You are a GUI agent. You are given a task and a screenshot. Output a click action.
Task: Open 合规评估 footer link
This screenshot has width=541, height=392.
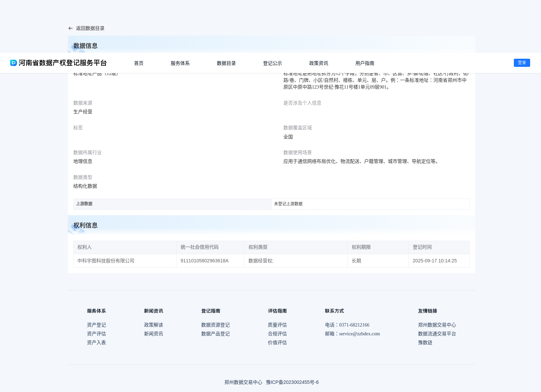[x=277, y=334]
